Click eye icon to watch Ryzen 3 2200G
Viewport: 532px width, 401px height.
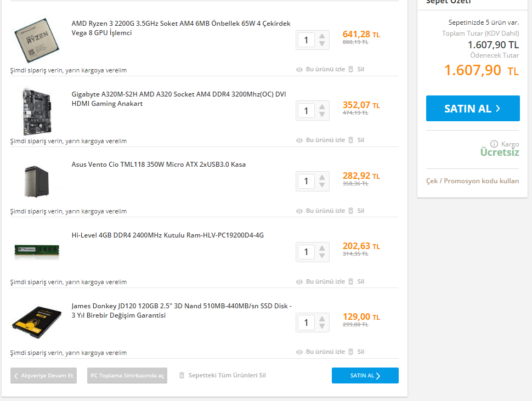(x=299, y=70)
